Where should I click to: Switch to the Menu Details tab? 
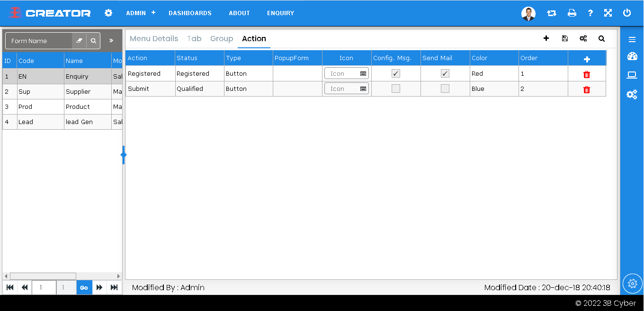tap(154, 39)
